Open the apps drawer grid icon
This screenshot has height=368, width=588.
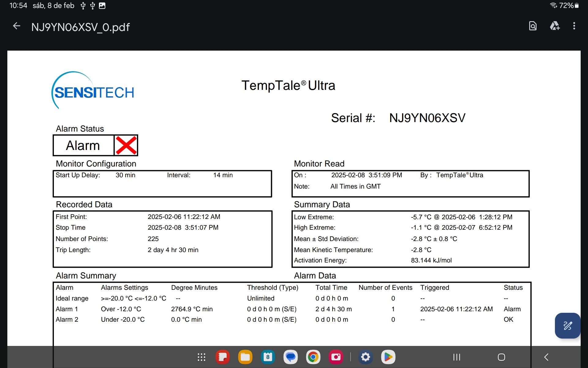202,357
